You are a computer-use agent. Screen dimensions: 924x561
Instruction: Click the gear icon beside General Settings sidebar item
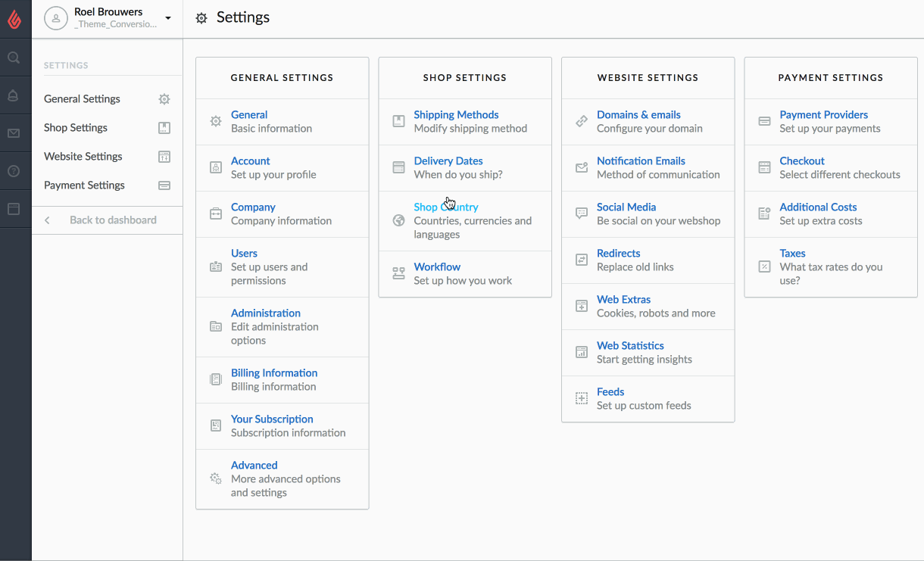tap(164, 99)
